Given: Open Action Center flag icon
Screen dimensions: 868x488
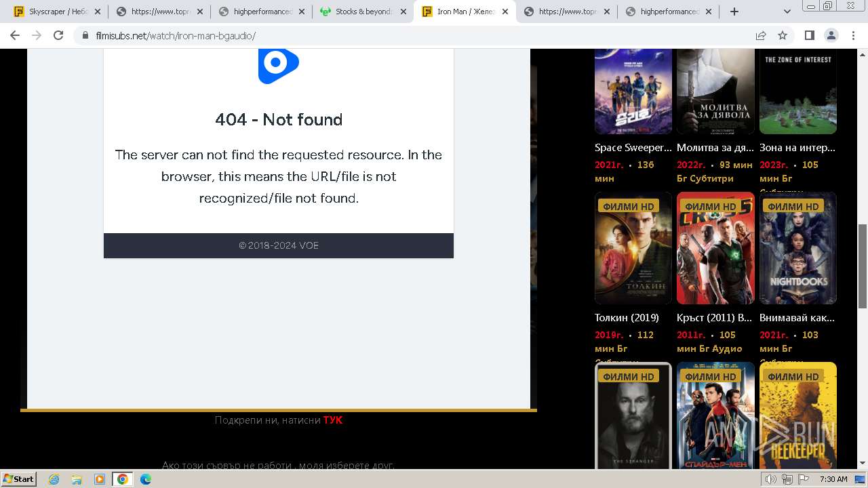Looking at the screenshot, I should point(804,479).
